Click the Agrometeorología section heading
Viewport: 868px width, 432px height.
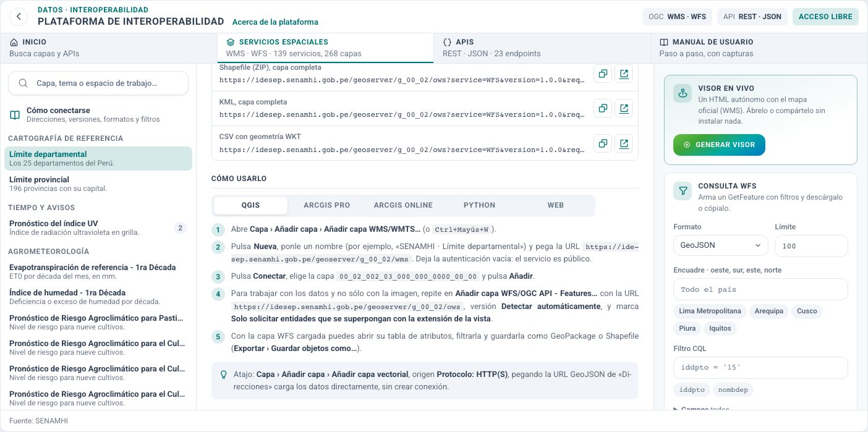click(x=49, y=252)
